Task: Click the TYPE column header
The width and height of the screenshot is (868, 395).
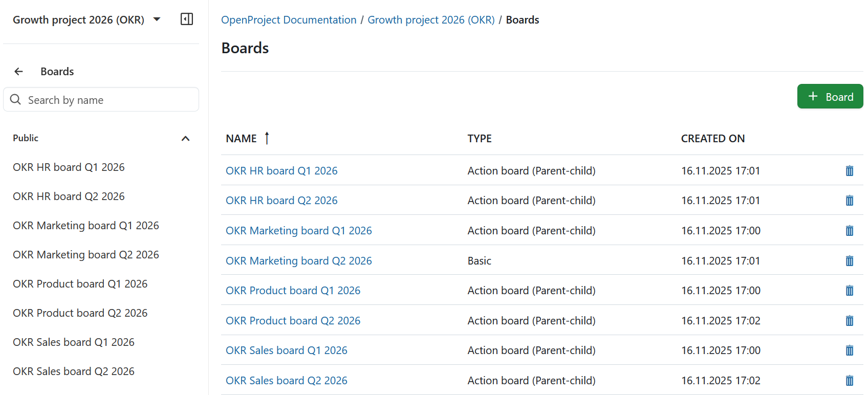Action: click(480, 139)
